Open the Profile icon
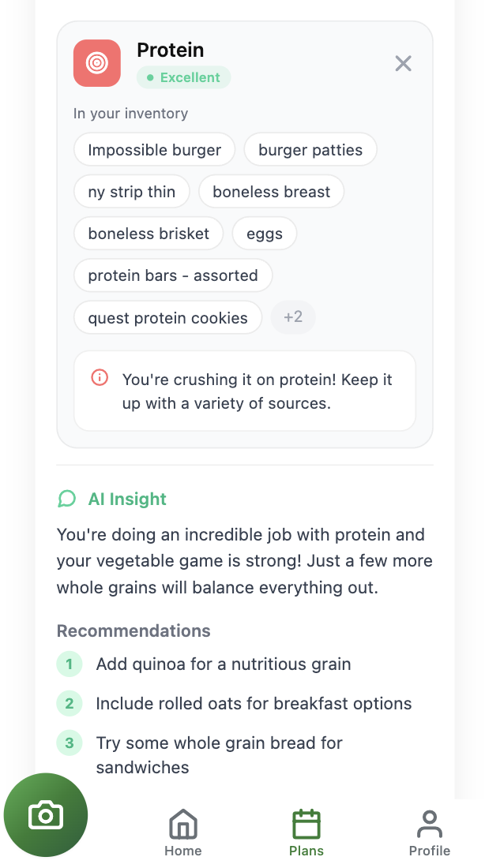This screenshot has height=868, width=485. click(430, 823)
